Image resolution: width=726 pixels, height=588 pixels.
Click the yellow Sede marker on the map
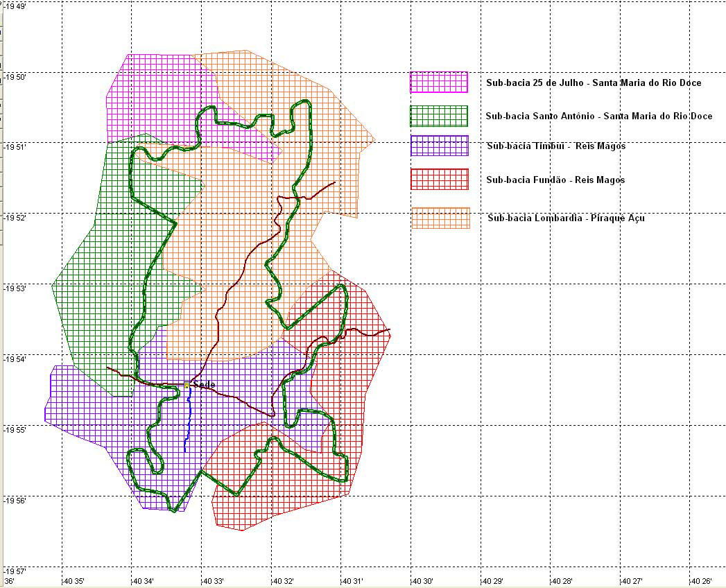187,385
